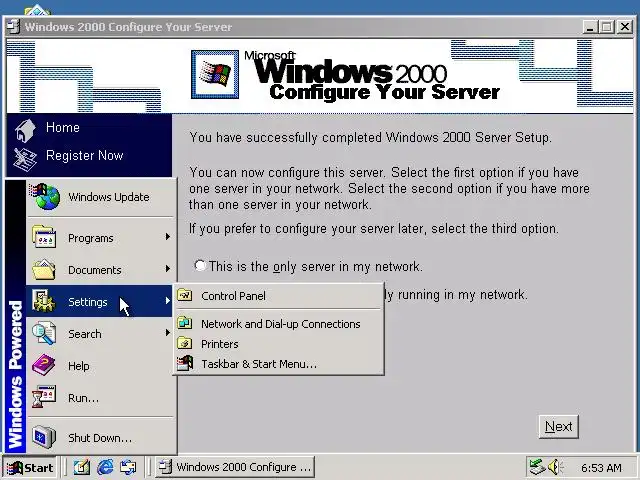
Task: Click the purple Help book icon
Action: click(x=44, y=365)
